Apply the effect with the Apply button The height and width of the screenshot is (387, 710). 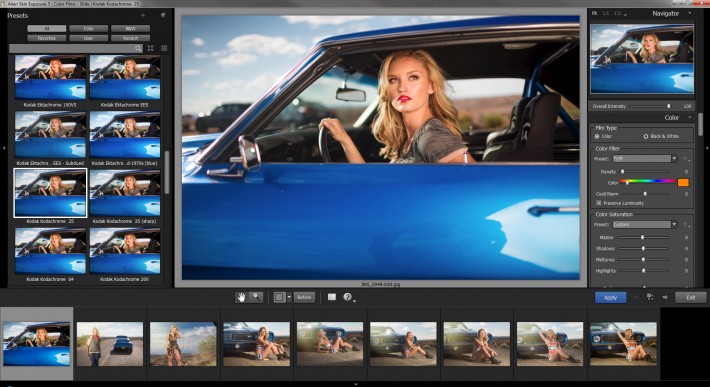(x=610, y=297)
